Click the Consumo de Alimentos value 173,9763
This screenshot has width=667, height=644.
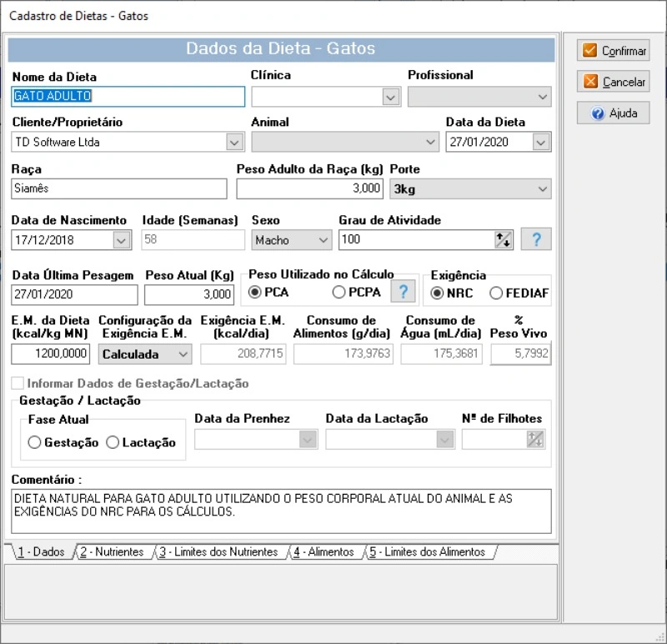(344, 354)
